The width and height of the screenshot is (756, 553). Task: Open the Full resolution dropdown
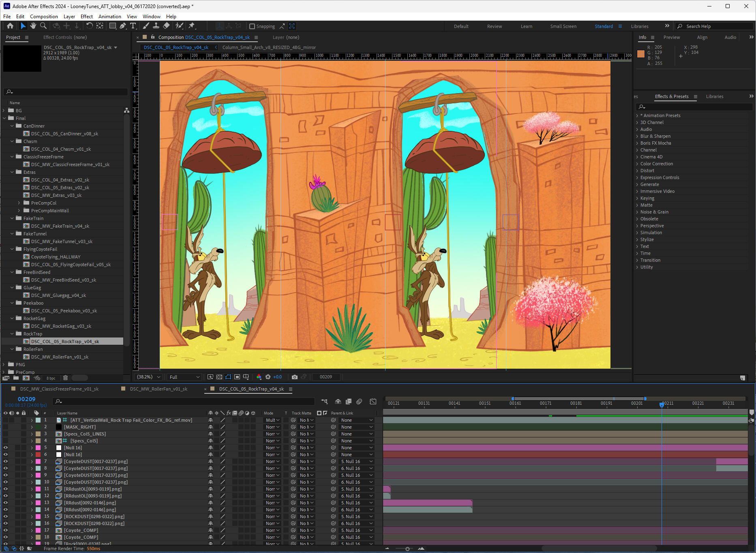click(184, 377)
